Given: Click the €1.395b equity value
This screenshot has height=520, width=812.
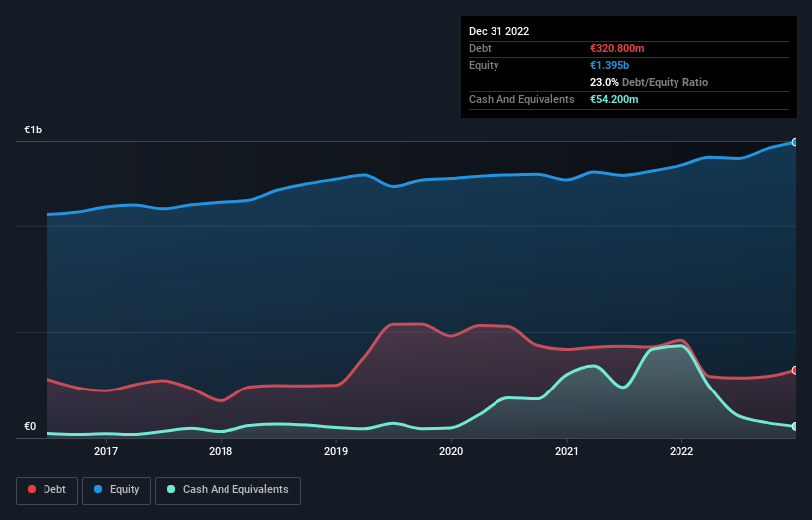Looking at the screenshot, I should pos(609,65).
